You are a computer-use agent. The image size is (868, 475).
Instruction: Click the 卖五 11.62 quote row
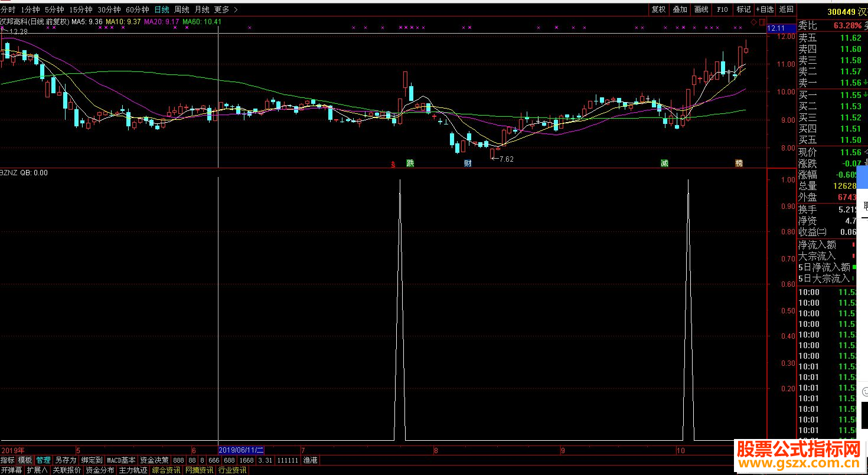pyautogui.click(x=833, y=38)
